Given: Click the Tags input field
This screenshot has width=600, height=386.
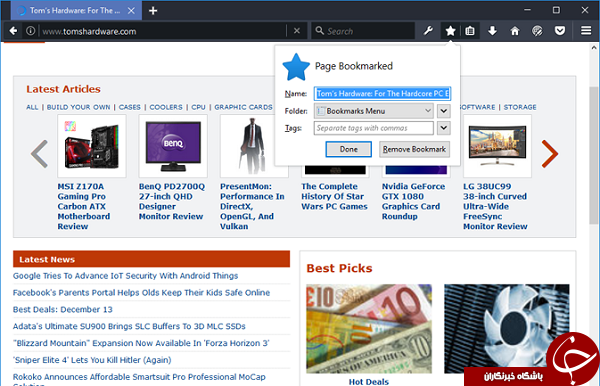Looking at the screenshot, I should click(x=373, y=128).
